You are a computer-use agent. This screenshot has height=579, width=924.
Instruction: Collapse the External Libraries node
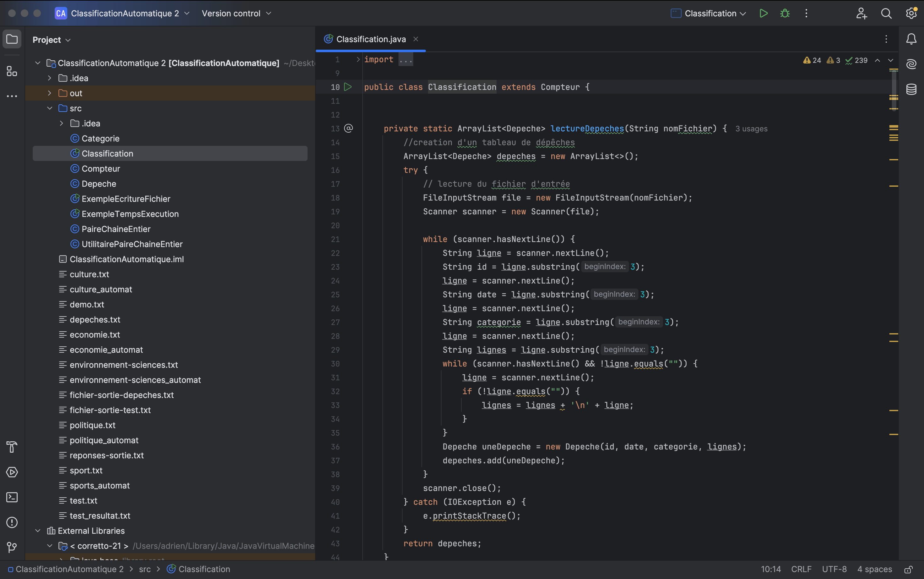[37, 531]
